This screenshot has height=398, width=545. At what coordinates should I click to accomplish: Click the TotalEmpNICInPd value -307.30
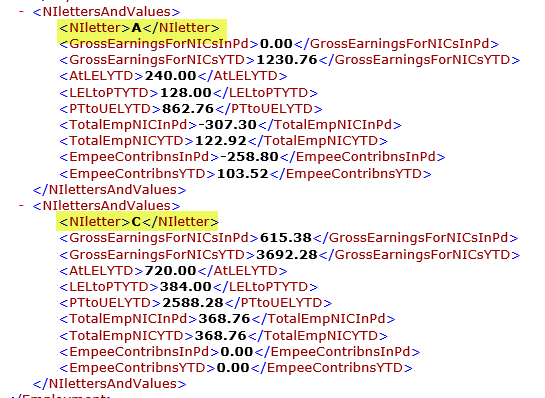[227, 124]
